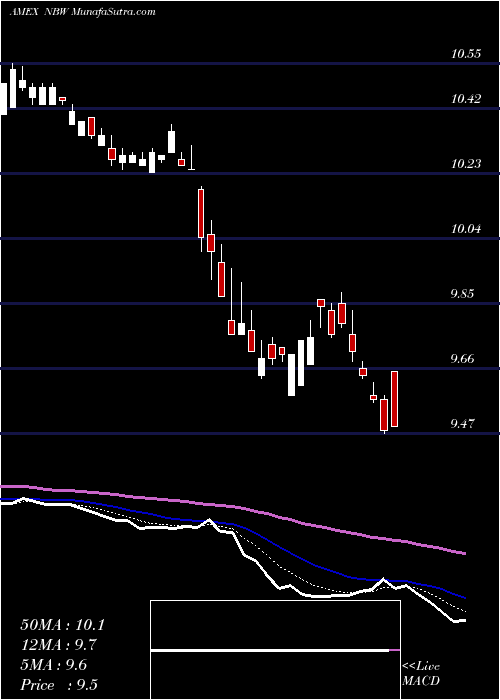
Task: Click the 'Price : 9.5' reading
Action: [59, 685]
